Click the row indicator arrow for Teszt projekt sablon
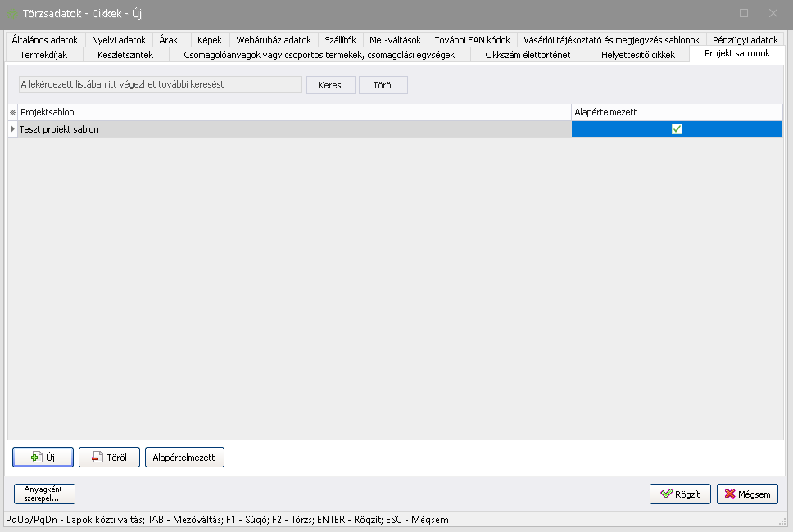 click(x=12, y=129)
